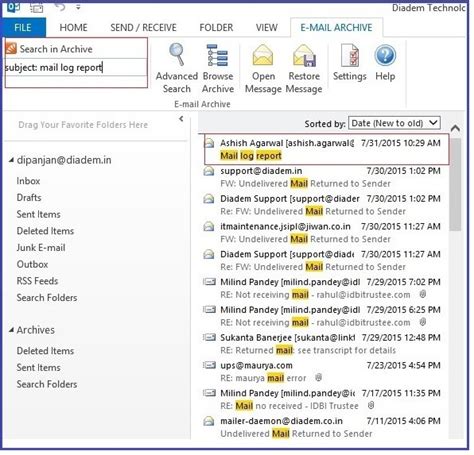Screen dimensions: 474x455
Task: Select Milind Pandey message at 7/29/2015 7:02 PM
Action: coord(323,288)
